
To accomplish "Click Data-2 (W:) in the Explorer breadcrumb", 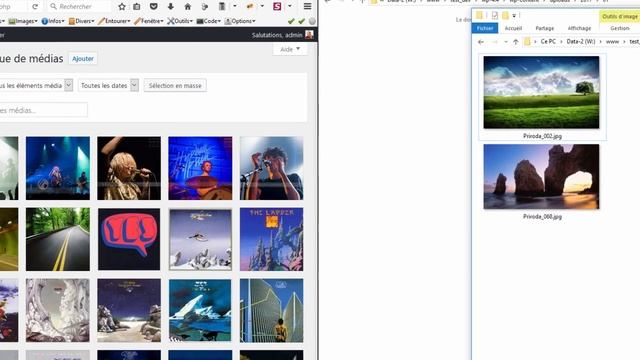I will [581, 42].
